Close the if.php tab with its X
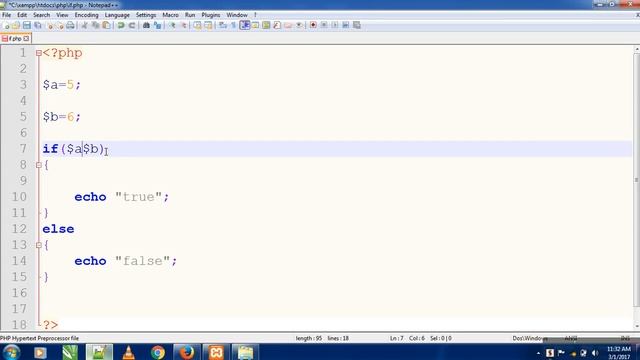The image size is (640, 360). pos(26,38)
